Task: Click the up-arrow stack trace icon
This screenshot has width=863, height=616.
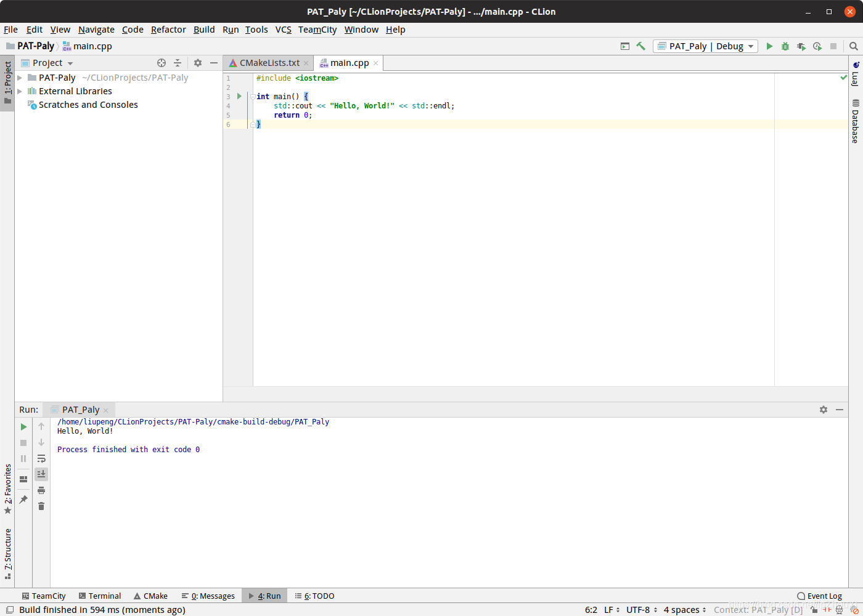Action: 41,426
